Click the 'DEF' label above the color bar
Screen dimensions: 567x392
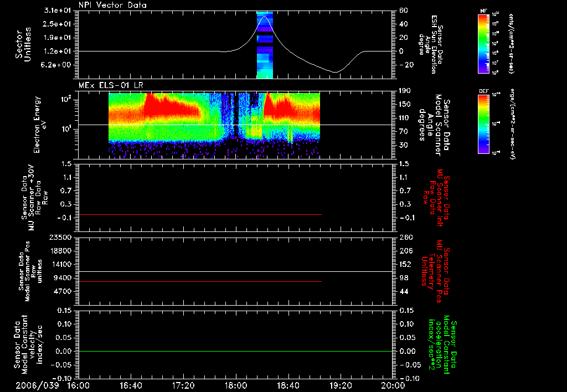point(484,91)
